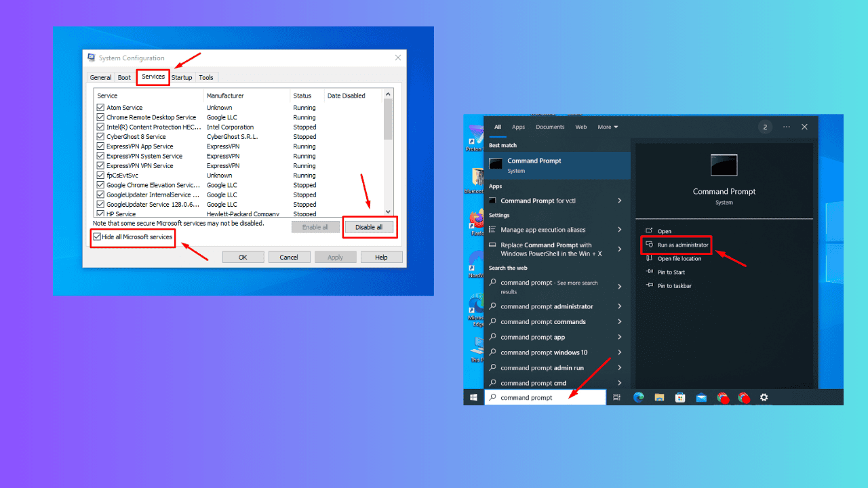Click the Help button
Screen dimensions: 868x488
click(381, 257)
